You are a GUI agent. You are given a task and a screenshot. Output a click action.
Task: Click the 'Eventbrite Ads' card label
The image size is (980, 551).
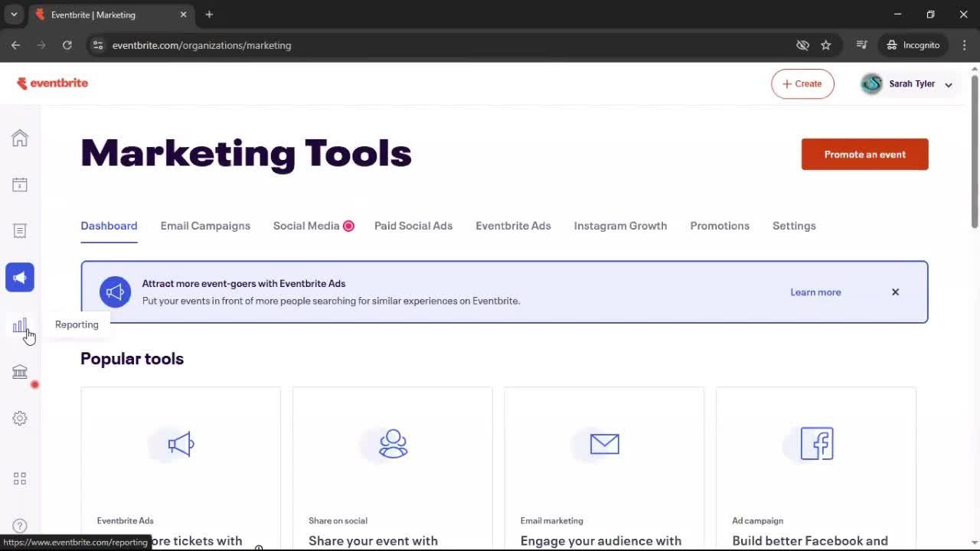pyautogui.click(x=125, y=520)
